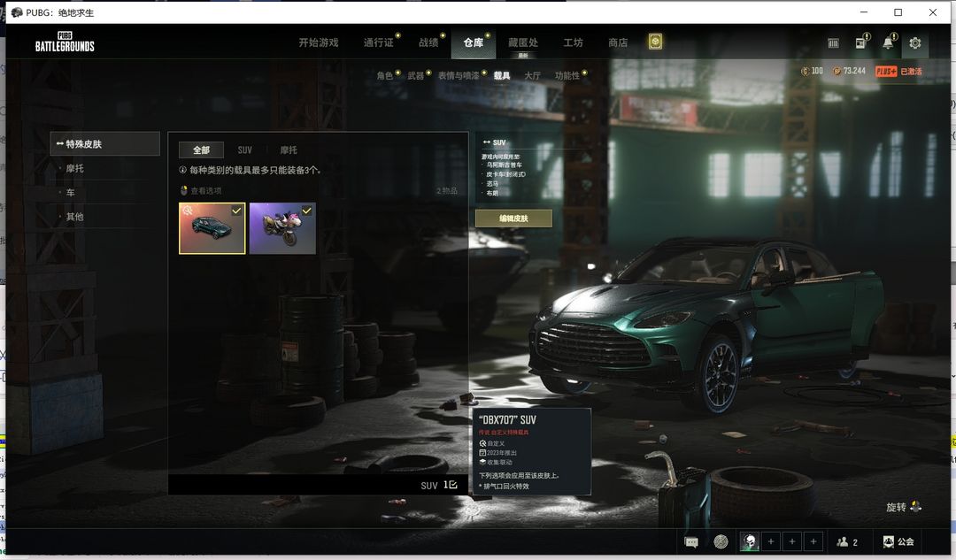This screenshot has height=560, width=956.
Task: Select the 特殊皮肤 category
Action: point(104,144)
